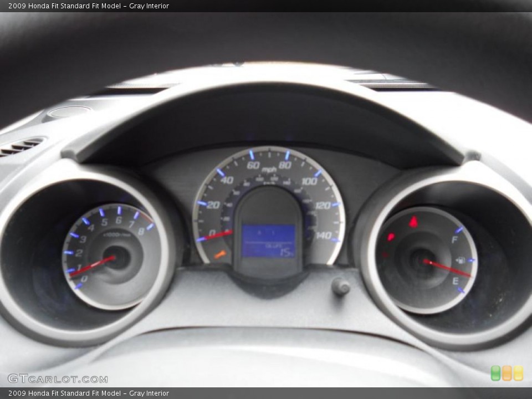Click the "5" mark on the tachometer

[x=105, y=222]
